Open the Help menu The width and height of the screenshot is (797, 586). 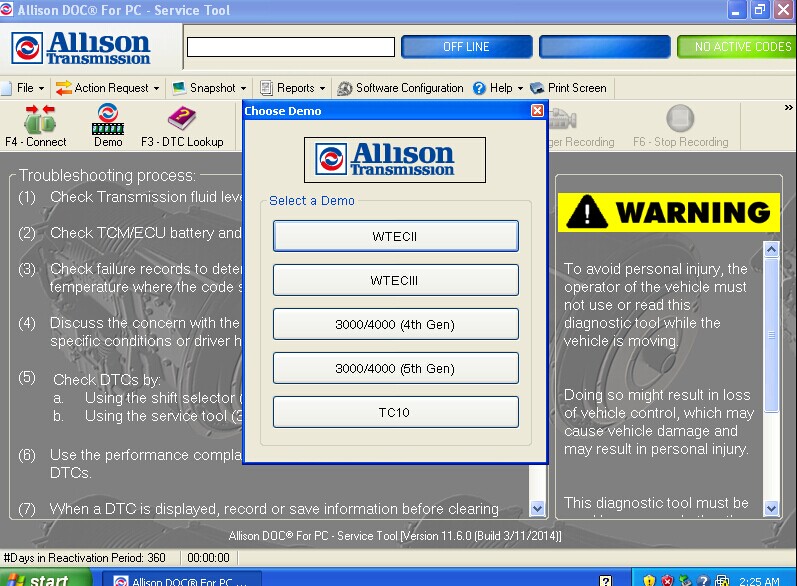tap(498, 88)
